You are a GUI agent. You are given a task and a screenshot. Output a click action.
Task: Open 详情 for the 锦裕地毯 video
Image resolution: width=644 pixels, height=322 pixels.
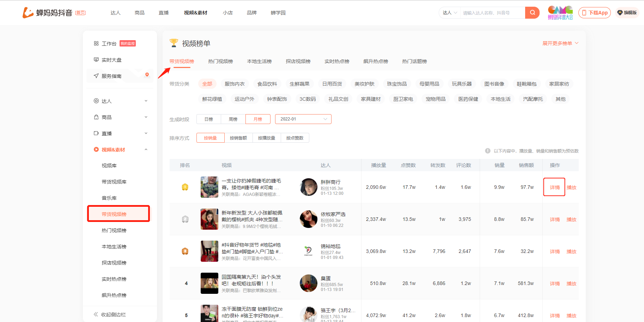pyautogui.click(x=555, y=252)
